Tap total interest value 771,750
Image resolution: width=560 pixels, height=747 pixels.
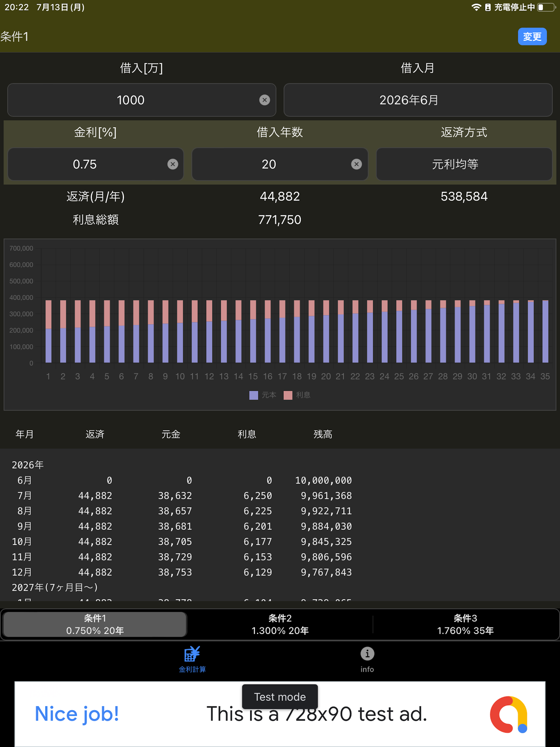(280, 220)
